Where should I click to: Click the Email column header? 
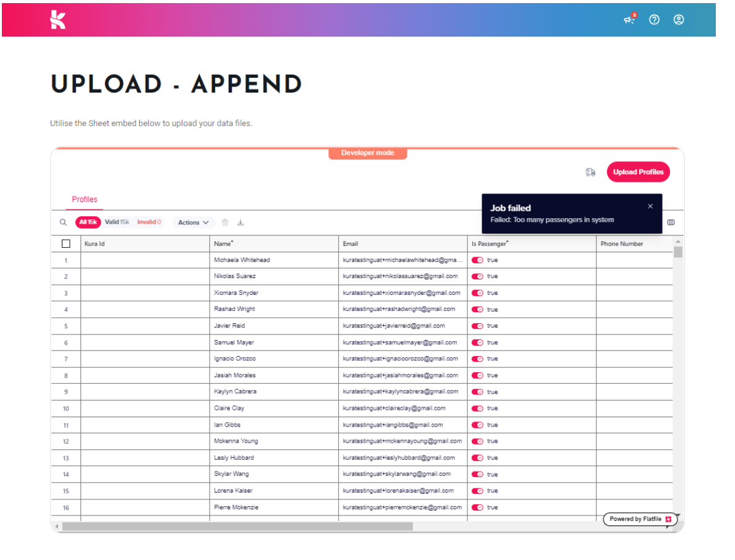point(402,244)
